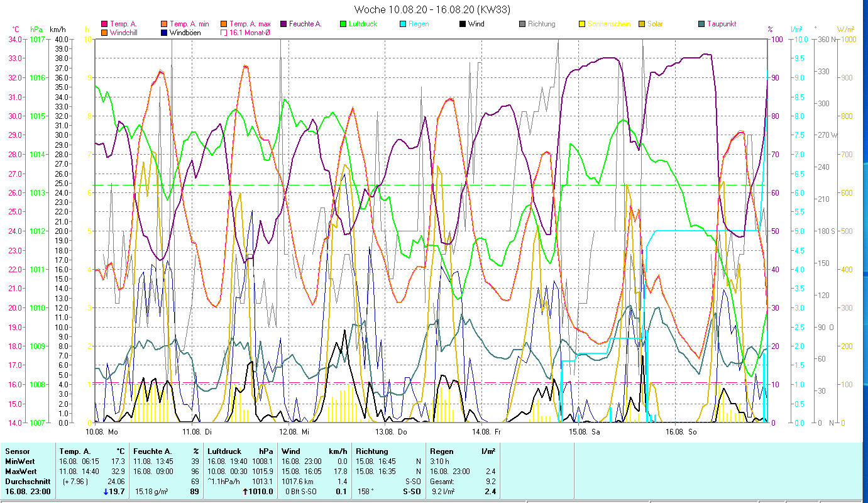The width and height of the screenshot is (868, 503).
Task: Select the 'W/m²' axis unit label
Action: coord(845,29)
